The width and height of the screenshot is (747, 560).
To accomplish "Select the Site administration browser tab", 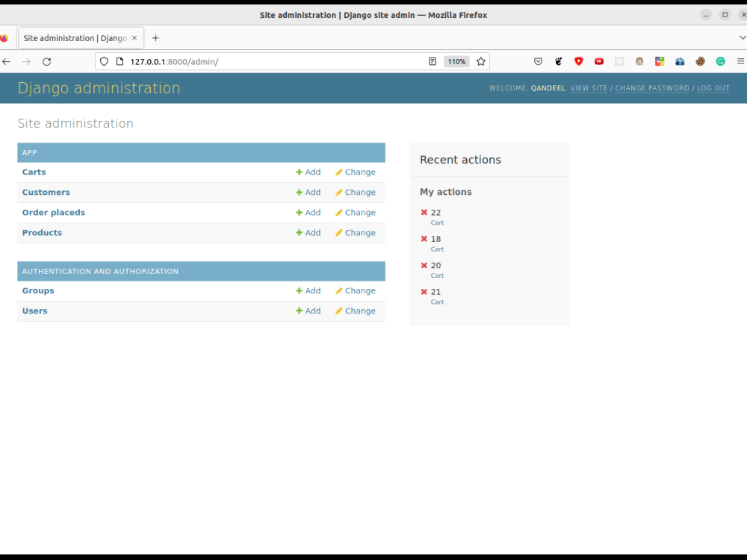I will click(80, 38).
